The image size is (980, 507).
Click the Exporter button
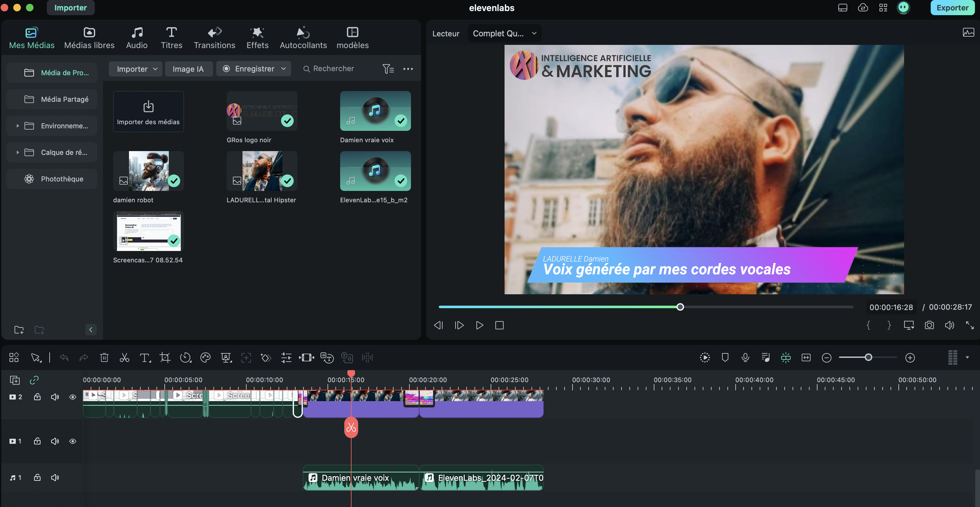click(x=952, y=8)
